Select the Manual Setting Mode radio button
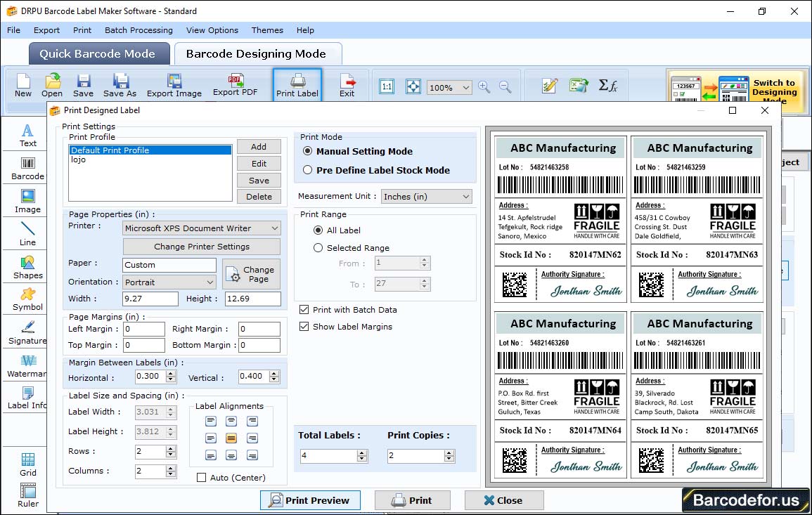812x515 pixels. (308, 151)
